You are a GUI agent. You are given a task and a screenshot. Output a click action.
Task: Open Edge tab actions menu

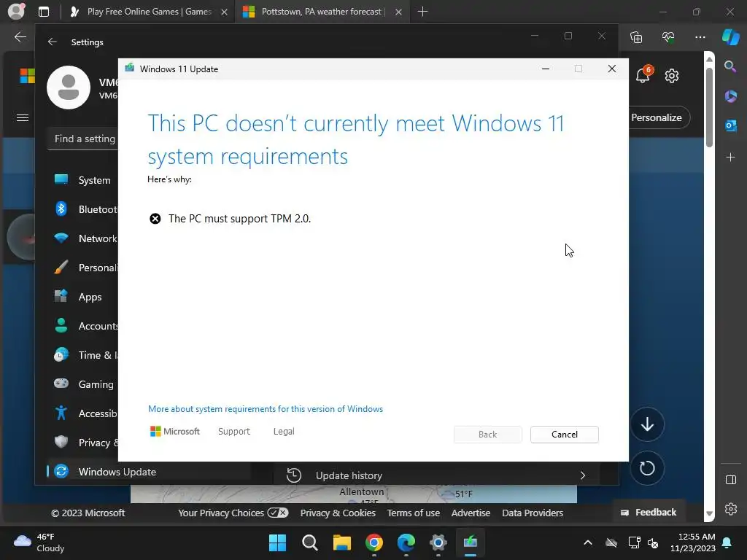44,12
